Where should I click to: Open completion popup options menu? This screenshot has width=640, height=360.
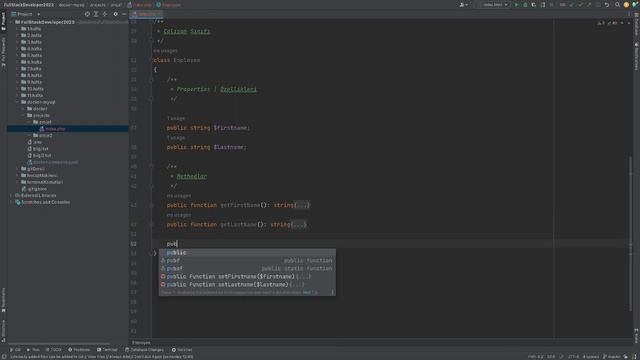(332, 292)
